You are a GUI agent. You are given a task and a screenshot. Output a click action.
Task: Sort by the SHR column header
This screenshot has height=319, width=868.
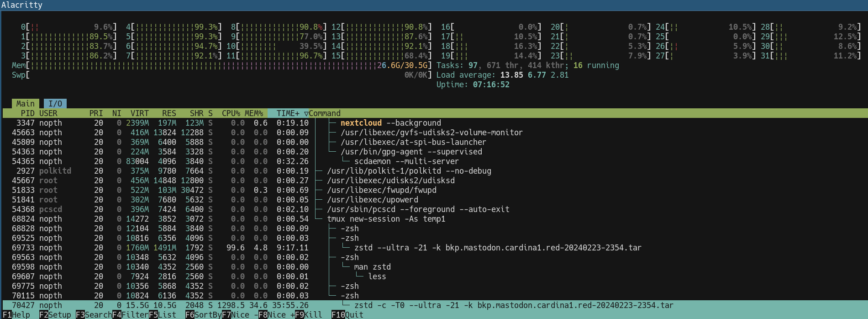tap(197, 113)
